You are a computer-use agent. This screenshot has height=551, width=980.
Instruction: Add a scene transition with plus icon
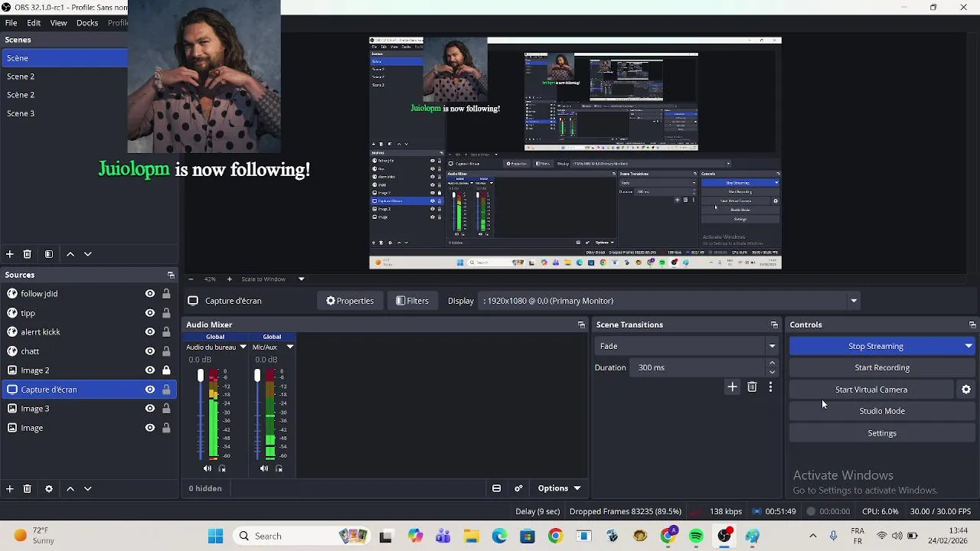tap(732, 387)
